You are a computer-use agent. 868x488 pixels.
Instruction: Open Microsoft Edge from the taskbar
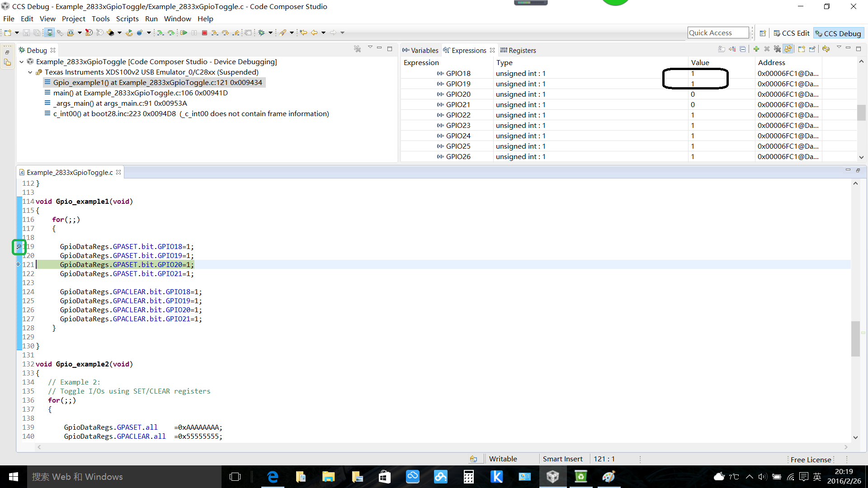click(273, 477)
